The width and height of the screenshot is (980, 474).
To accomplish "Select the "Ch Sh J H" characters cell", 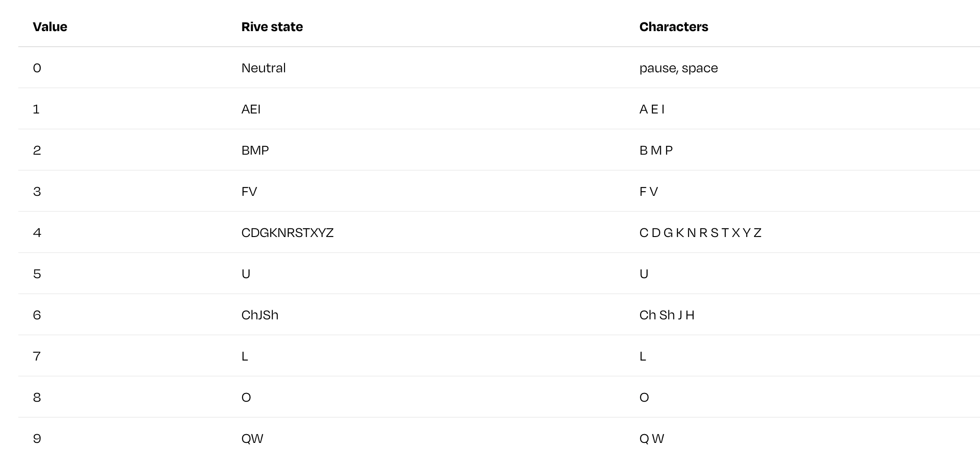I will coord(667,315).
